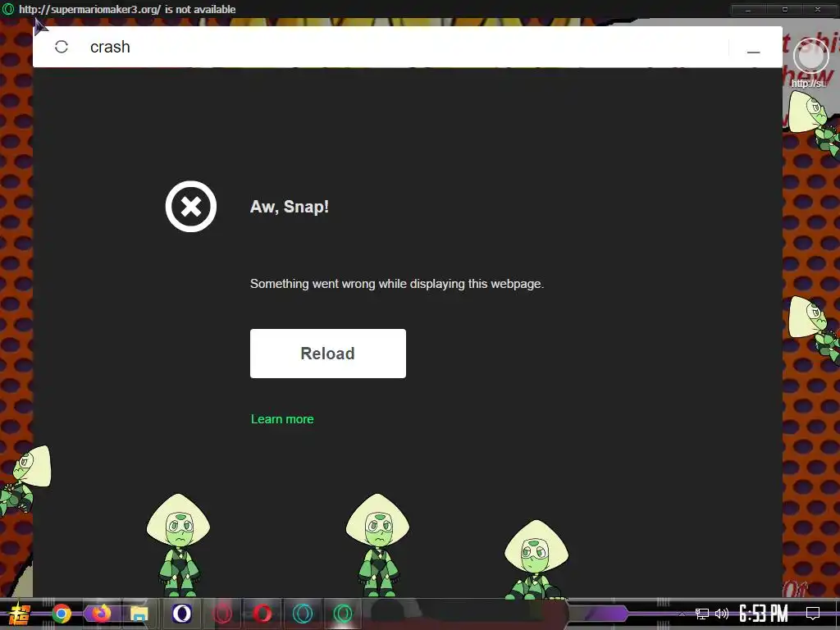The width and height of the screenshot is (840, 630).
Task: Click the green Opera icon in title bar
Action: coord(8,9)
